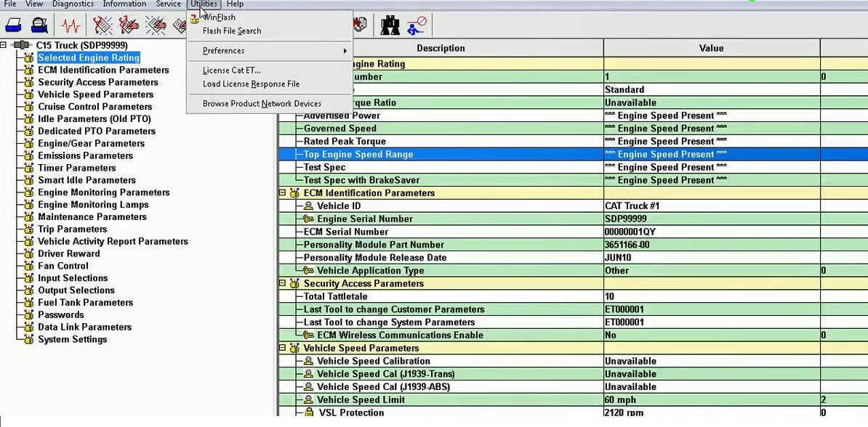Collapse the C15 Truck tree node

4,45
